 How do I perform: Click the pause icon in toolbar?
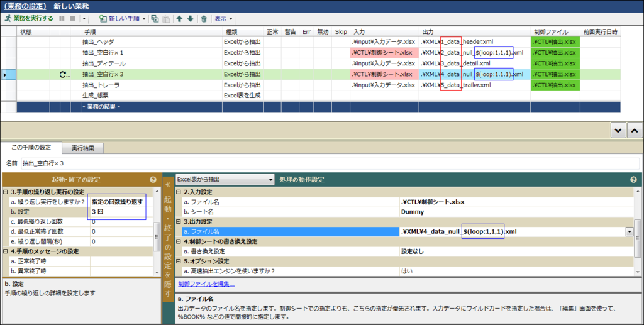(x=62, y=18)
